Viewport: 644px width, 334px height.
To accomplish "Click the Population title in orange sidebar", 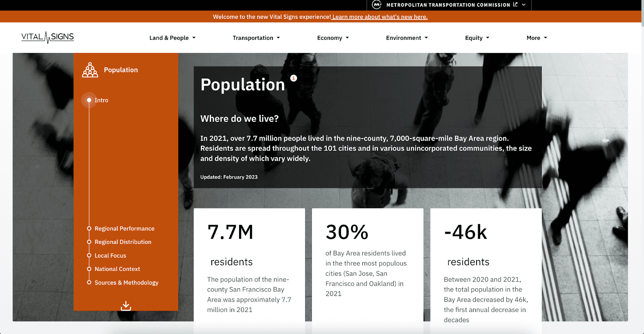I will coord(121,70).
